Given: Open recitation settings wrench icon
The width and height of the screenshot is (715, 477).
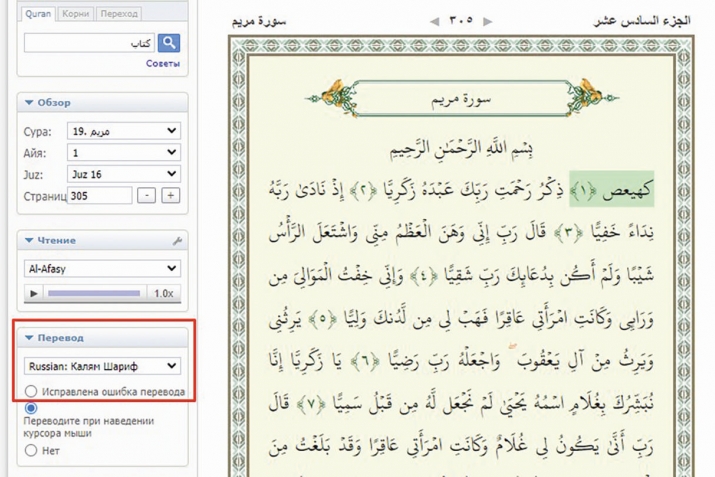Looking at the screenshot, I should (178, 241).
